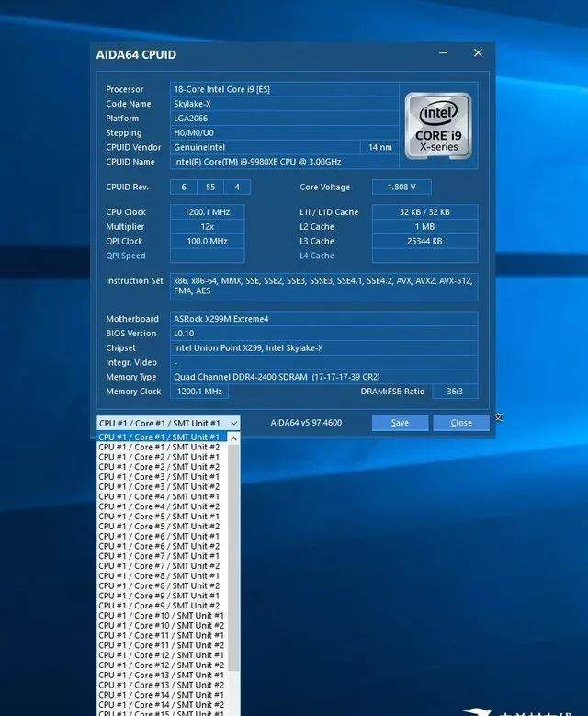Open the QPI Speed link label
This screenshot has width=588, height=716.
click(x=126, y=256)
